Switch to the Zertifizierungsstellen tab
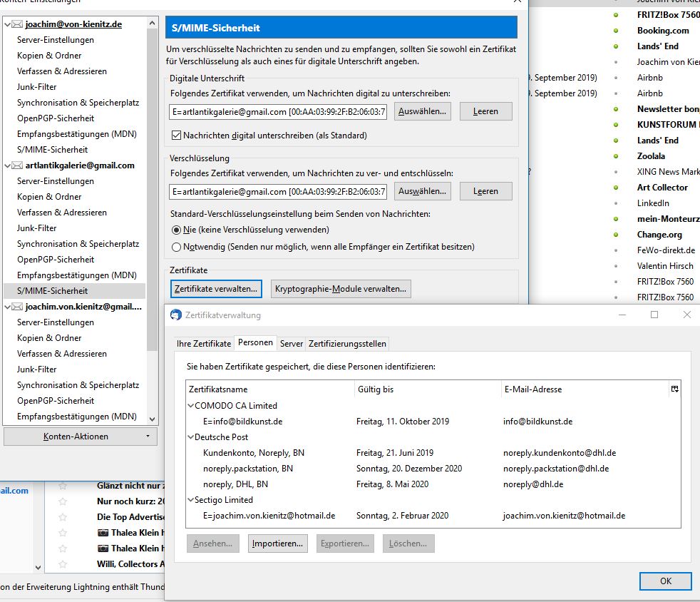Image resolution: width=700 pixels, height=602 pixels. pos(347,344)
